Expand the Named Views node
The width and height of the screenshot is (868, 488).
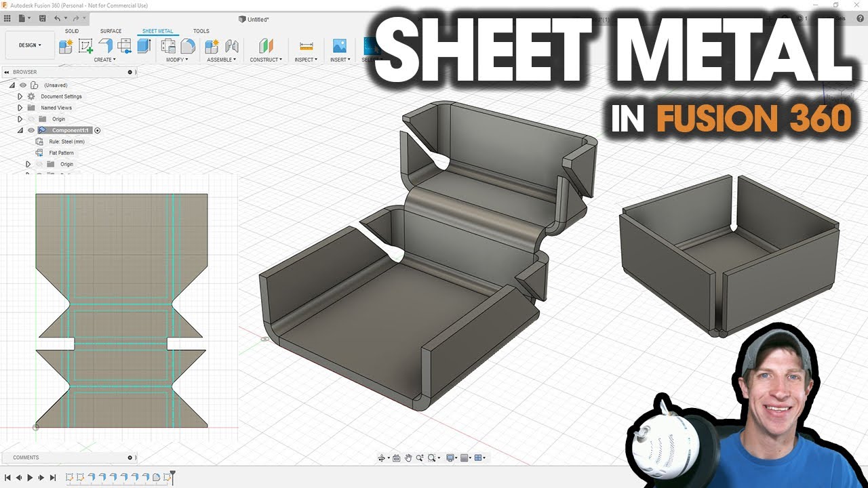point(20,108)
